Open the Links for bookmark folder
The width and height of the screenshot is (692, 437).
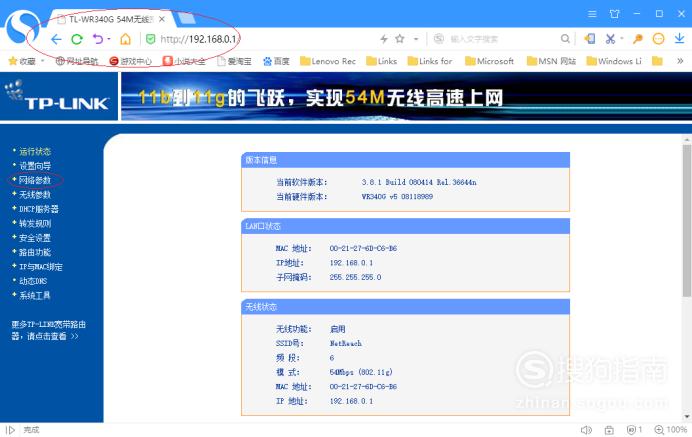coord(430,61)
